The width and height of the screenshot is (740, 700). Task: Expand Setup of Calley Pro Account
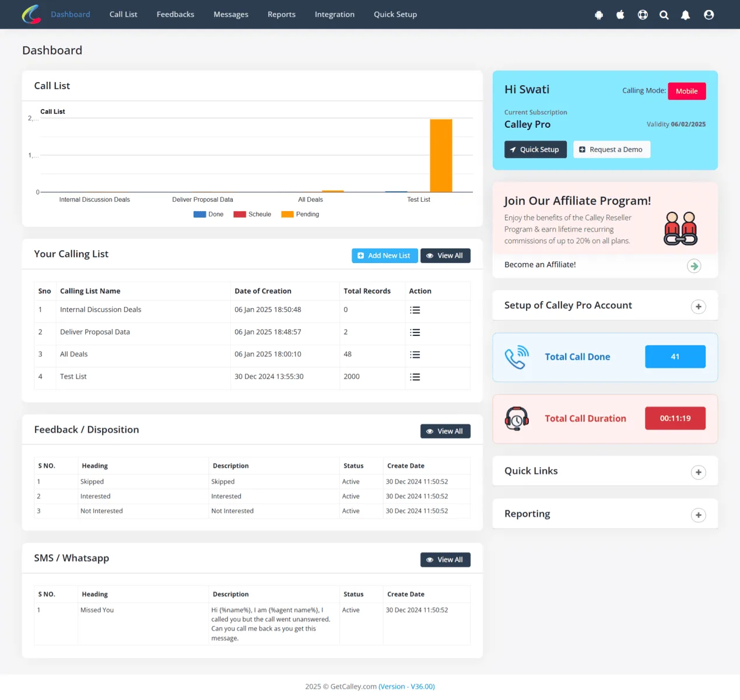[x=698, y=307]
